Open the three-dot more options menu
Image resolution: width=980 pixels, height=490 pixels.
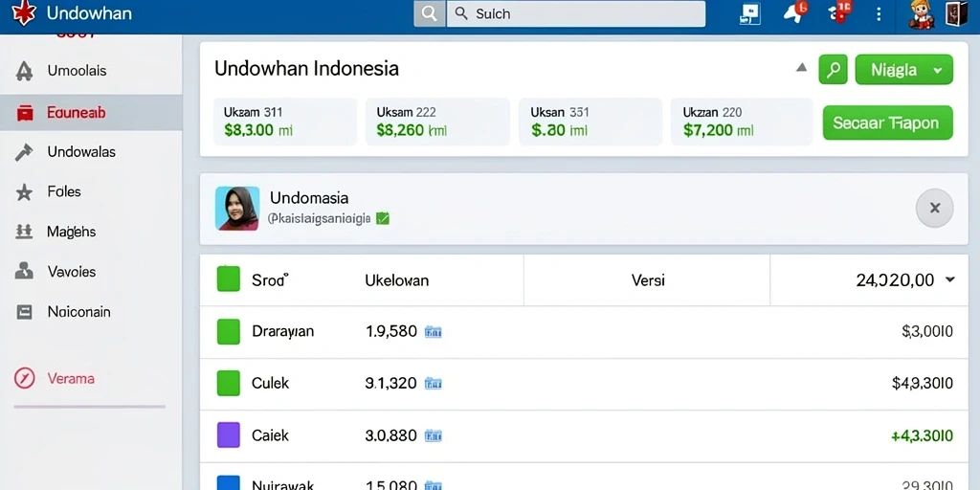click(879, 13)
